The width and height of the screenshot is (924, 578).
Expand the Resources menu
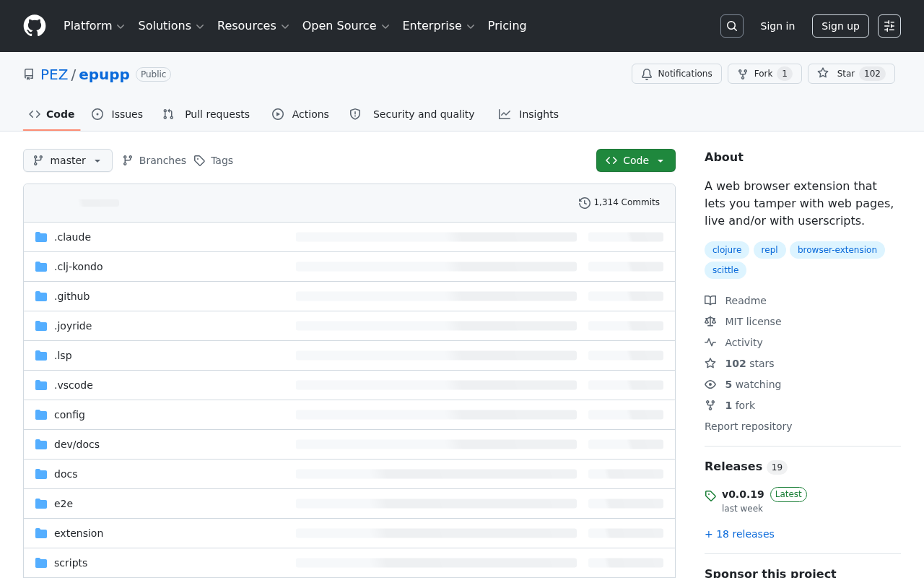point(253,26)
